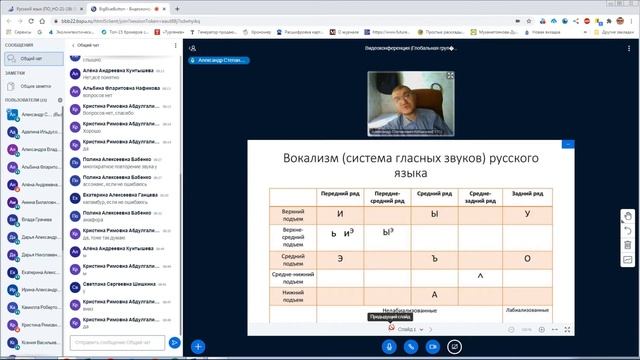Reset zoom using the percentage button
Screen dimensions: 640x360
click(x=527, y=329)
